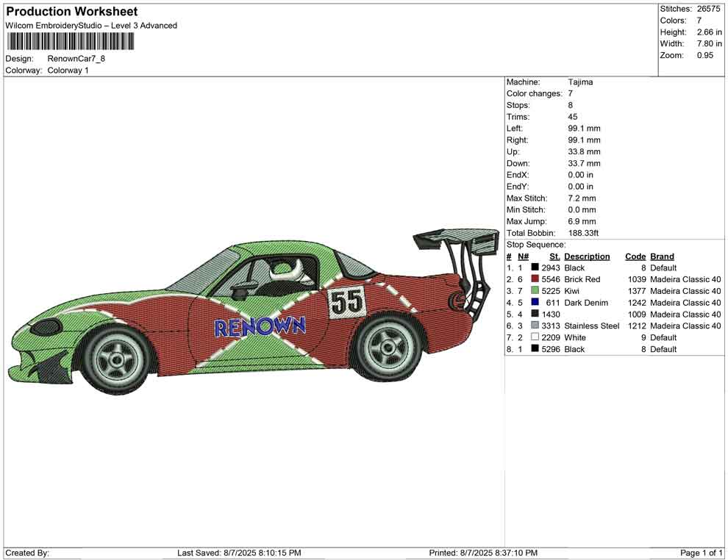
Task: Click the Printed timestamp
Action: [483, 553]
